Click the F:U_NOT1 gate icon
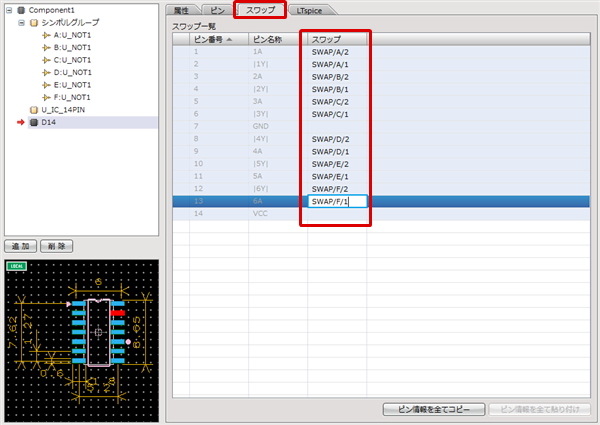The image size is (600, 425). pyautogui.click(x=46, y=98)
